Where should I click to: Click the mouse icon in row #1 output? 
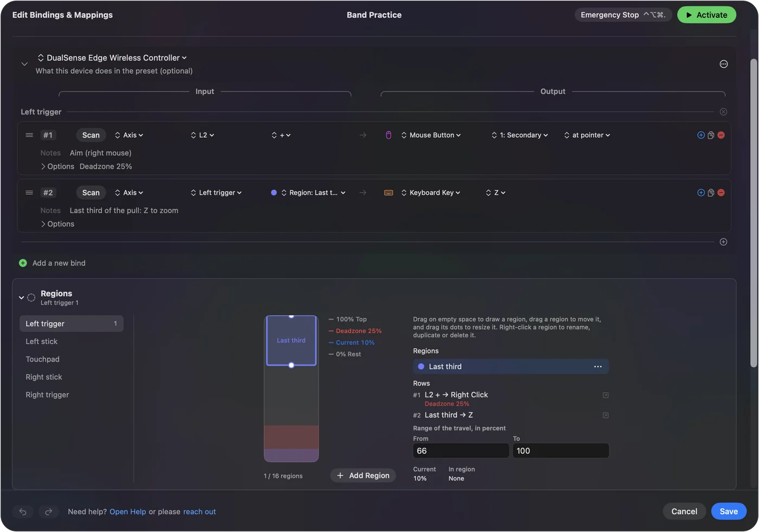point(388,135)
